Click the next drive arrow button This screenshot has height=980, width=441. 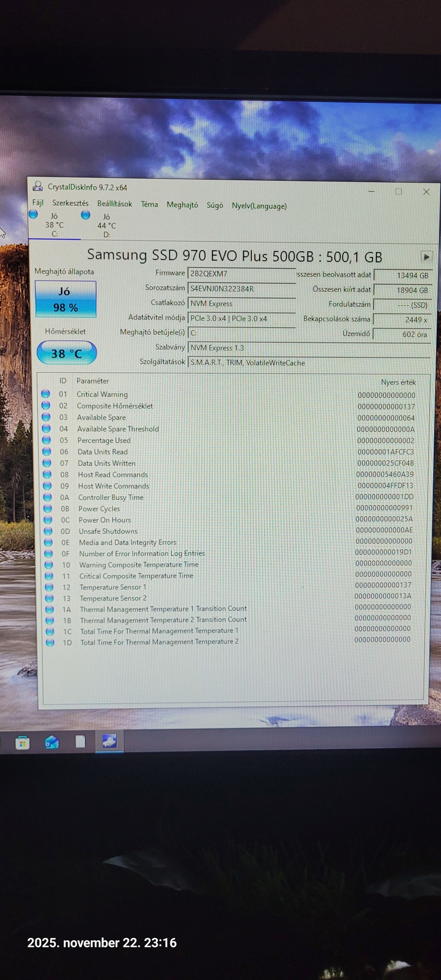[426, 257]
